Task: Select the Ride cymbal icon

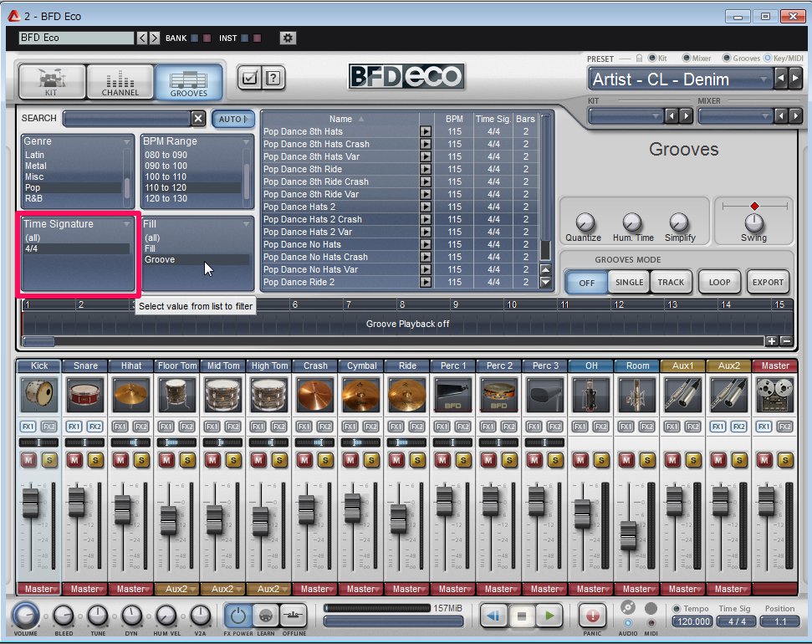Action: coord(407,394)
